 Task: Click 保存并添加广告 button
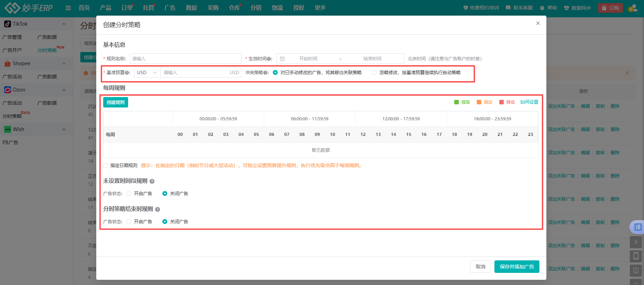(517, 267)
